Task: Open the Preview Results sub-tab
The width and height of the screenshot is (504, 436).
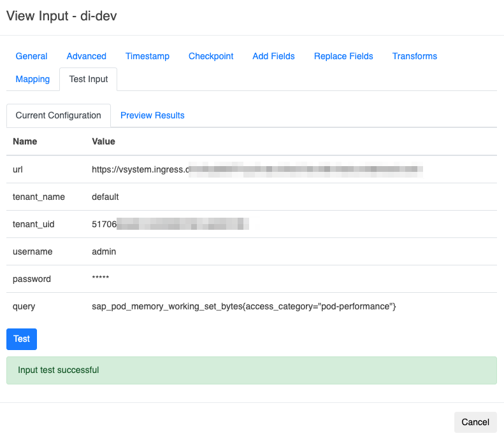Action: [x=152, y=115]
